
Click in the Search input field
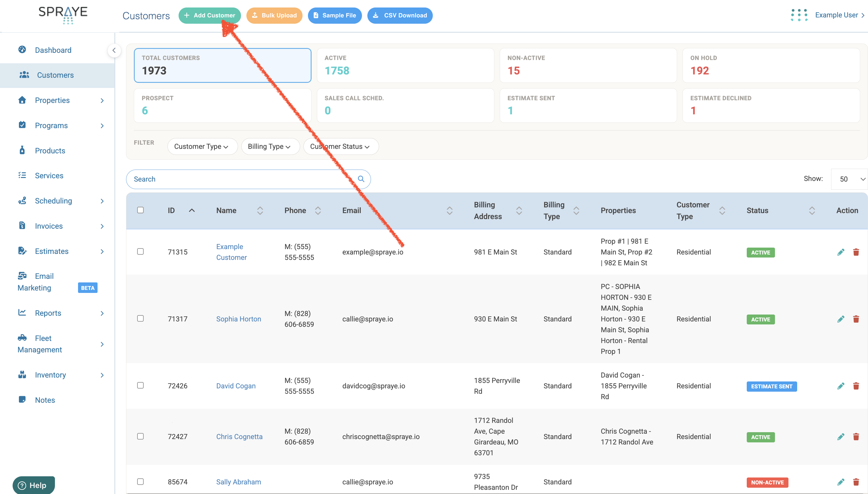pyautogui.click(x=248, y=179)
